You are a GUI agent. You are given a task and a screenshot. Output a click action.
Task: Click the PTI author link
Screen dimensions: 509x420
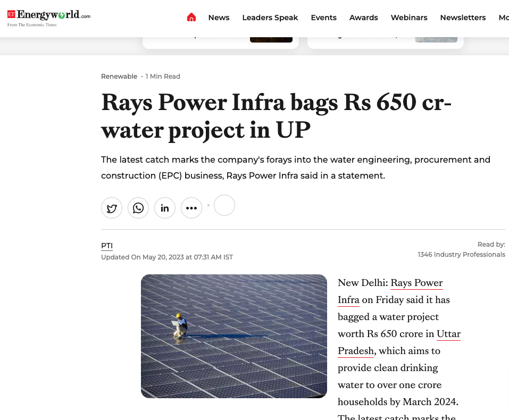tap(107, 246)
